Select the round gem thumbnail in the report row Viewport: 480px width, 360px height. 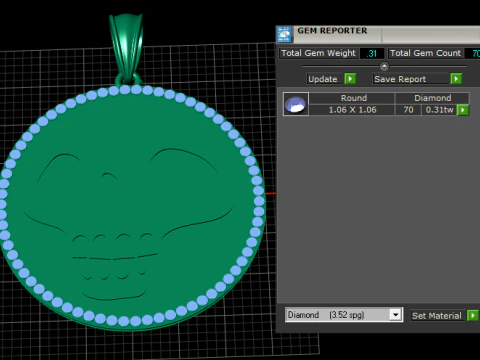tap(296, 104)
